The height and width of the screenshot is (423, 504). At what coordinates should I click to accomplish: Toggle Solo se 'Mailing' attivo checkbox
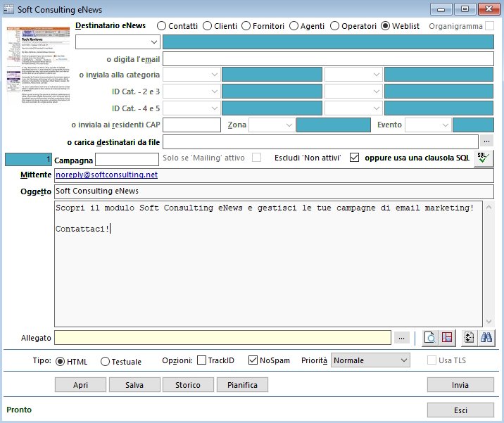pyautogui.click(x=256, y=158)
